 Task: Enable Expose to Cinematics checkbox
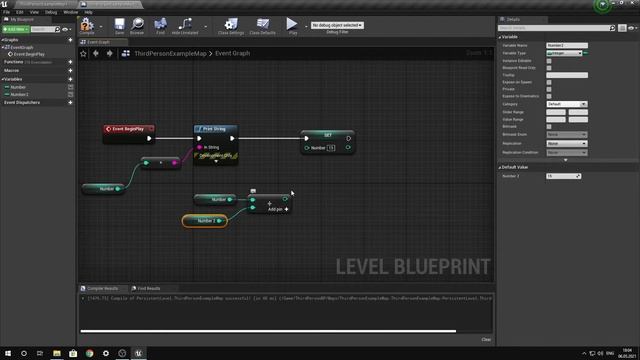tap(549, 96)
